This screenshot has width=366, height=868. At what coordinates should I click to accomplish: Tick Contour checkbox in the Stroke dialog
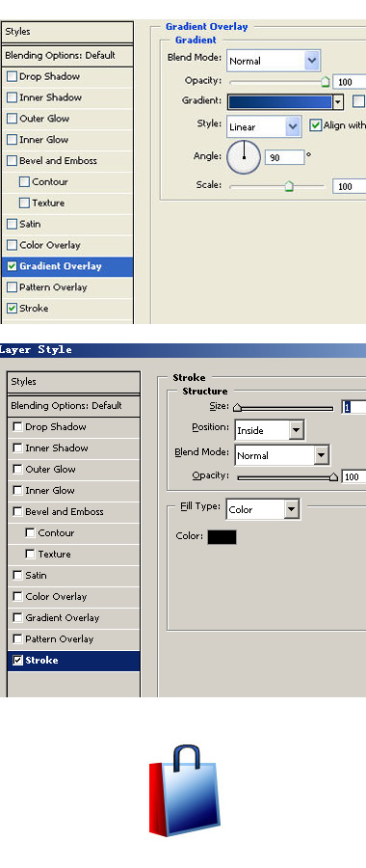coord(31,532)
